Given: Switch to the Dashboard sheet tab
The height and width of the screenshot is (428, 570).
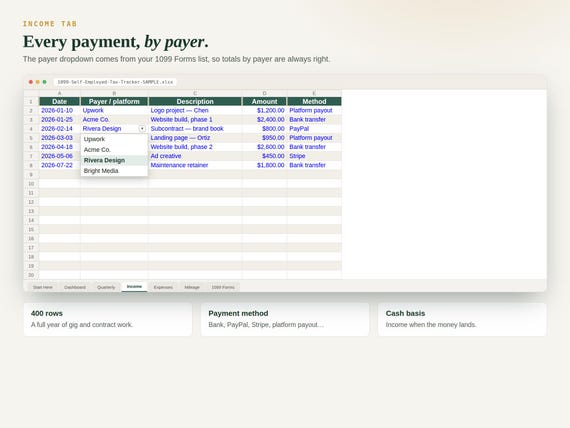Looking at the screenshot, I should 75,287.
